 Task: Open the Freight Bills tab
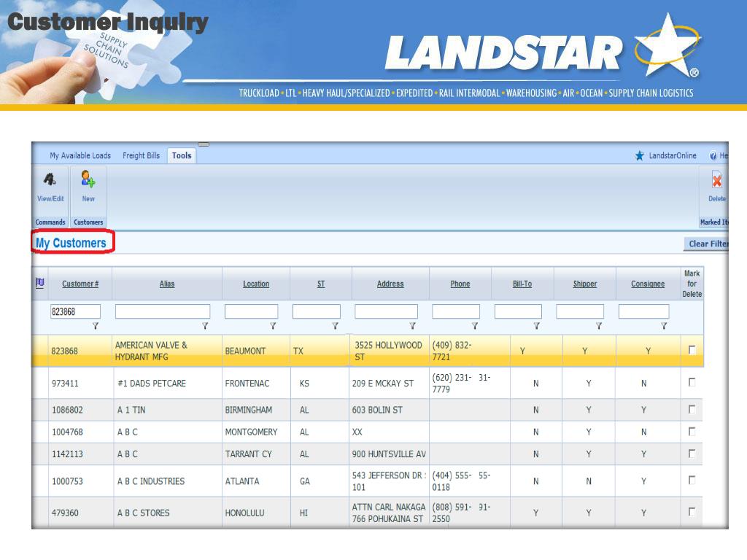pyautogui.click(x=141, y=156)
